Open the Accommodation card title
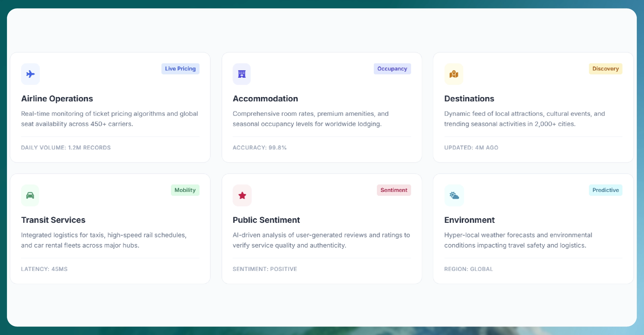This screenshot has height=335, width=644. click(265, 99)
